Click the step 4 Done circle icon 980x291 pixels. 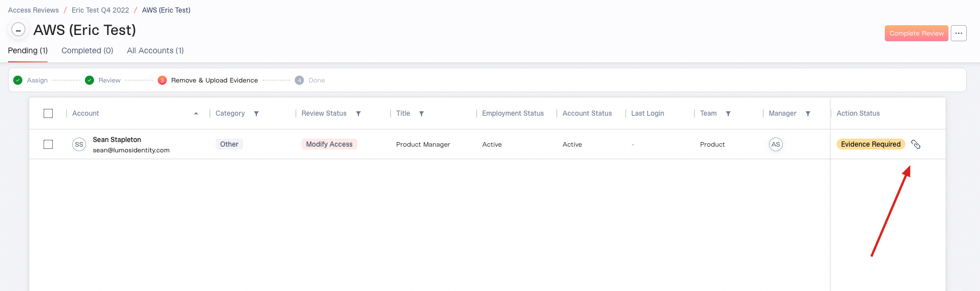pyautogui.click(x=299, y=80)
